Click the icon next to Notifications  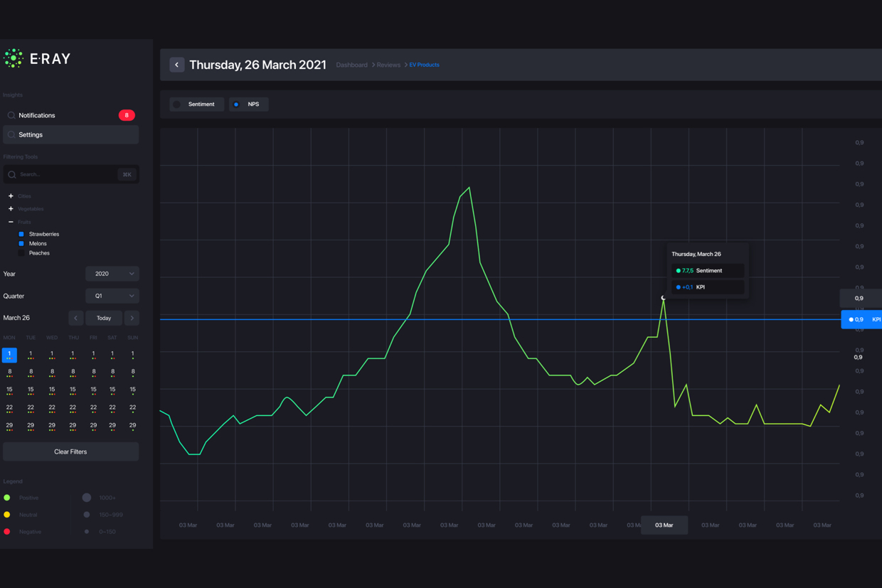11,115
